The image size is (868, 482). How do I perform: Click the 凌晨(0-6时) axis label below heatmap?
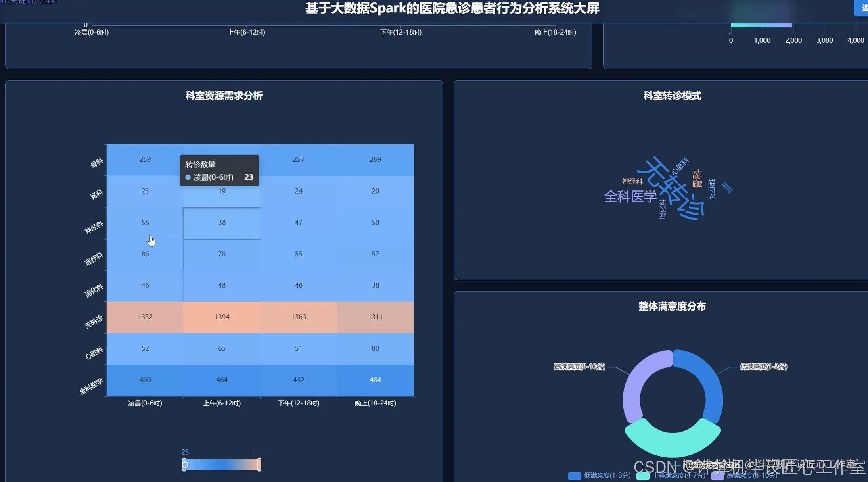tap(145, 403)
